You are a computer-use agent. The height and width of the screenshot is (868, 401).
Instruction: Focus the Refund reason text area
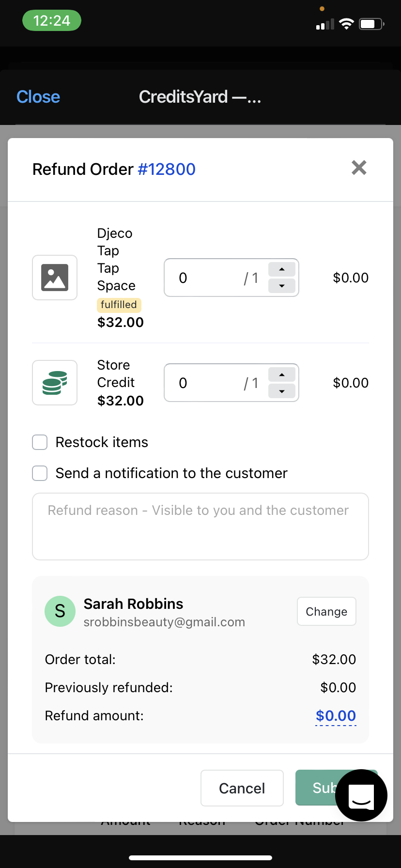(x=200, y=527)
